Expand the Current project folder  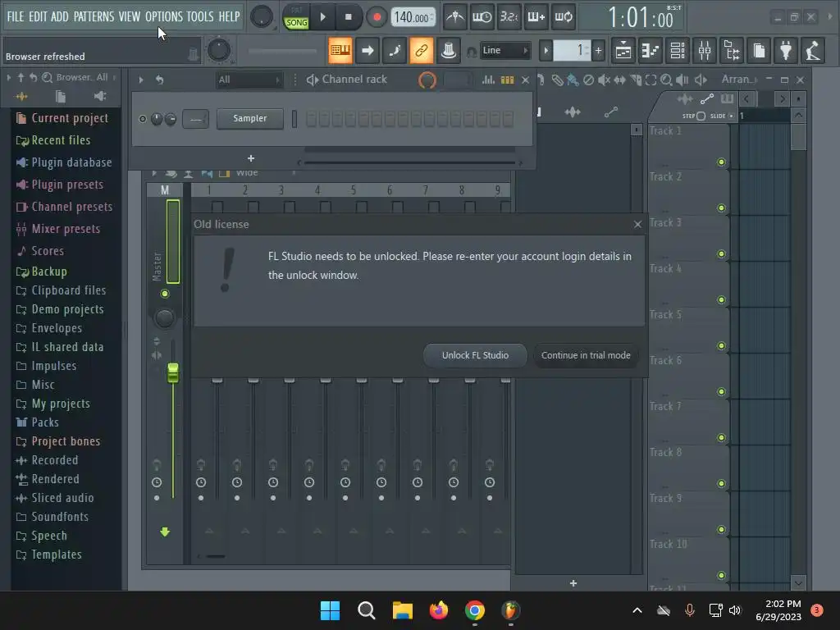tap(69, 118)
